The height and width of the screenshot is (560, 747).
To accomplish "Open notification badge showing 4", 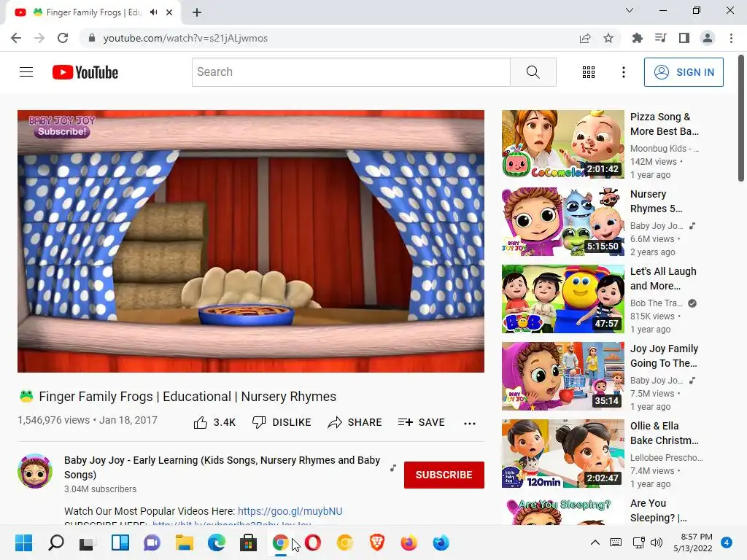I will click(727, 542).
